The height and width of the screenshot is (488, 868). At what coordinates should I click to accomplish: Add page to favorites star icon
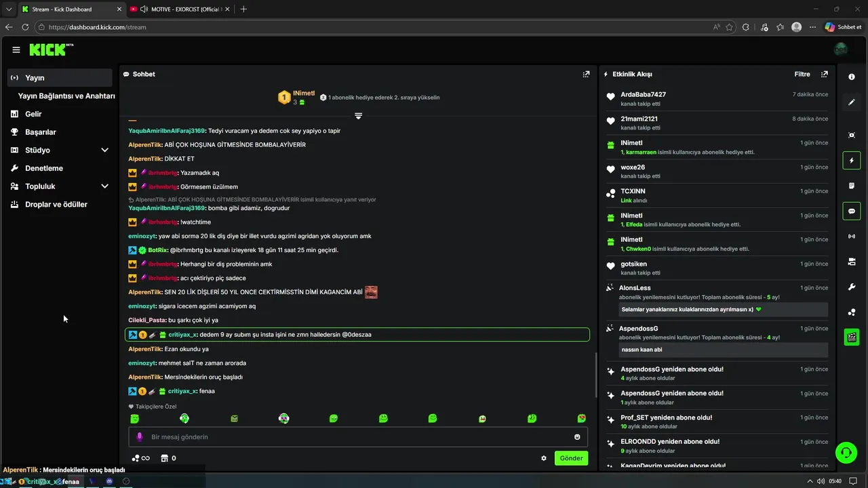click(x=730, y=27)
